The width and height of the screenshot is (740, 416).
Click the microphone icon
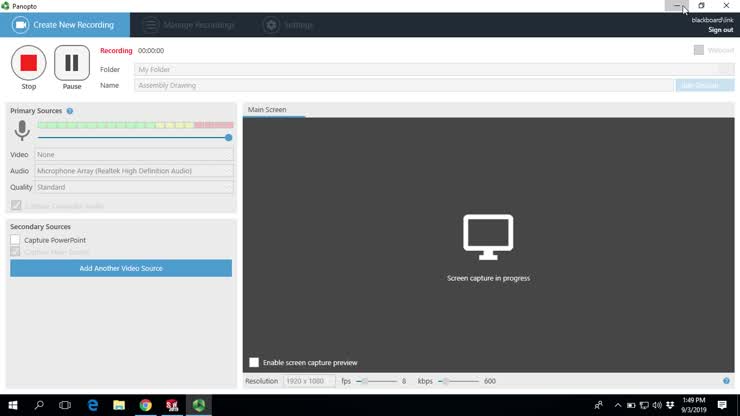pyautogui.click(x=22, y=131)
